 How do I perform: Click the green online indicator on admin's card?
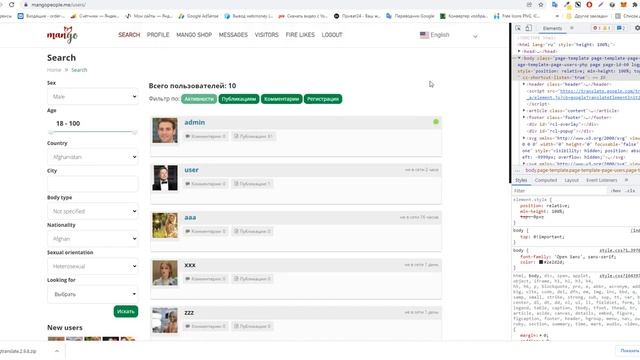click(x=436, y=122)
